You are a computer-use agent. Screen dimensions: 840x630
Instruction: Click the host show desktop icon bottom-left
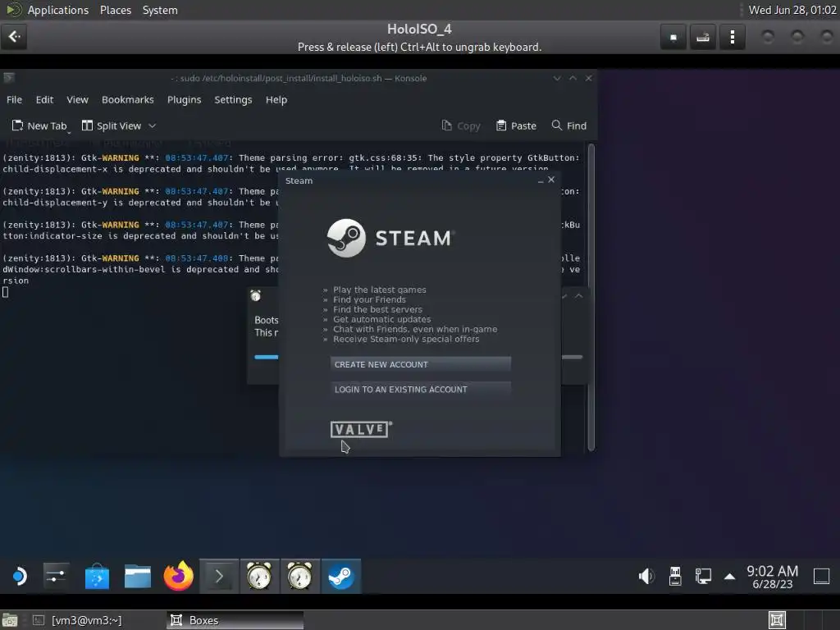(10, 620)
